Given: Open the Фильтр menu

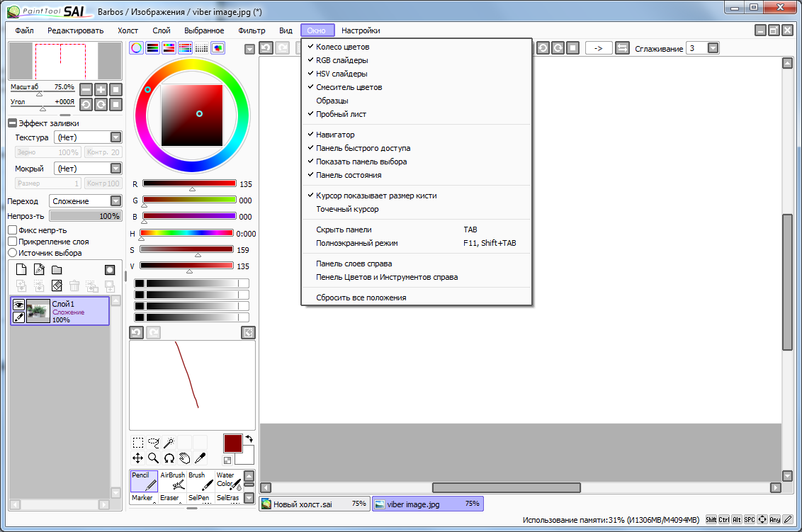Looking at the screenshot, I should click(252, 30).
